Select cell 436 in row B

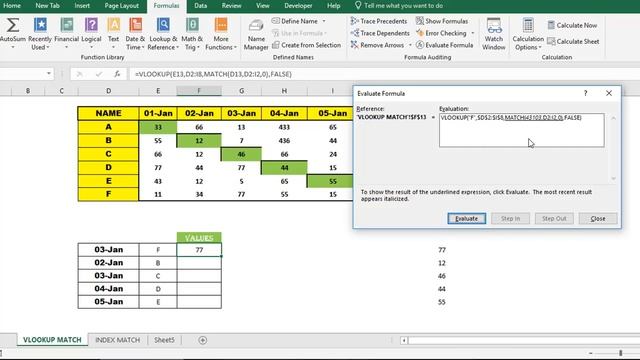point(284,140)
